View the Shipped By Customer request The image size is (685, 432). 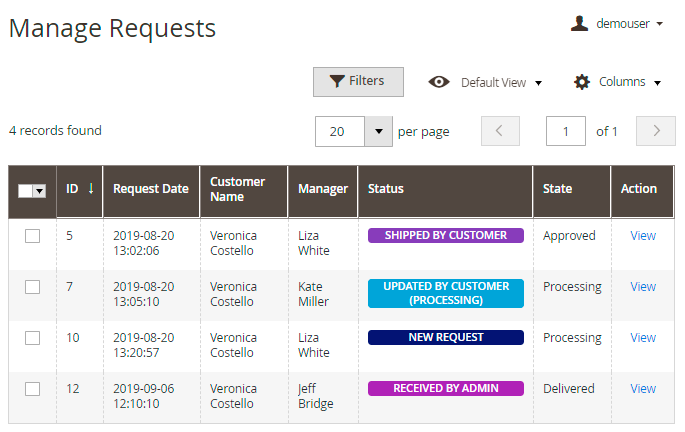(x=643, y=236)
